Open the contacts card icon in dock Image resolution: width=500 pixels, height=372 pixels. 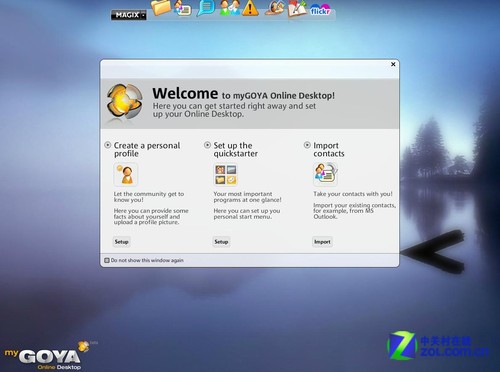coord(182,8)
